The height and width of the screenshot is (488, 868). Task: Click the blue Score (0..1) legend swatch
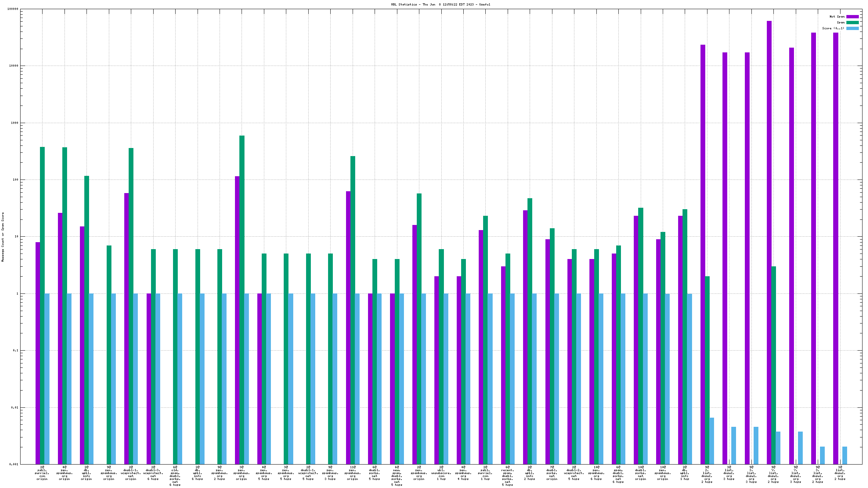click(852, 28)
